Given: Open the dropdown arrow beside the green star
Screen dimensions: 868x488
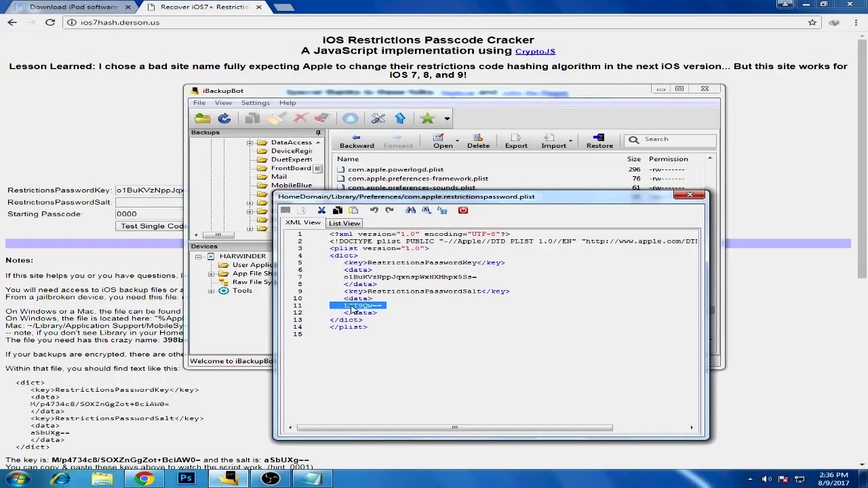Looking at the screenshot, I should 447,119.
